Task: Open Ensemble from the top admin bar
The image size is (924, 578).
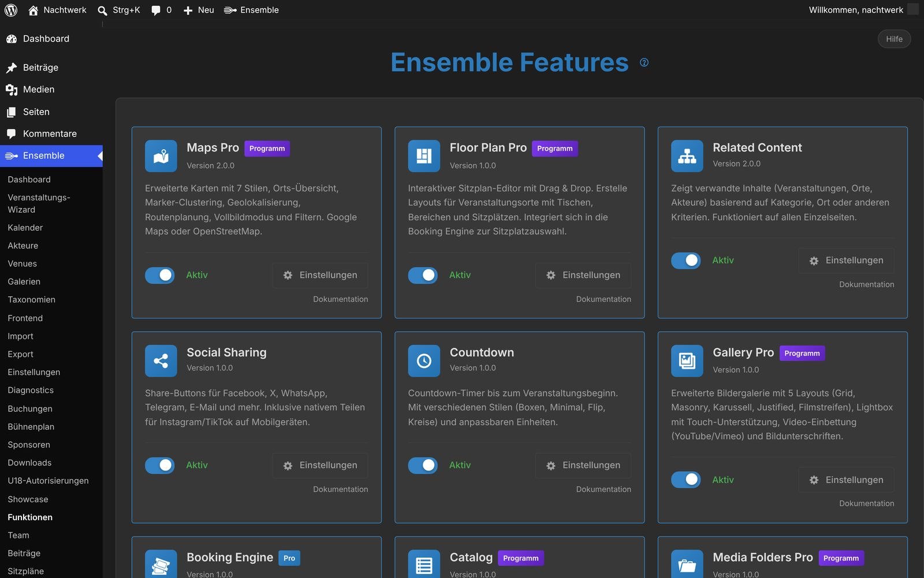Action: pyautogui.click(x=251, y=10)
